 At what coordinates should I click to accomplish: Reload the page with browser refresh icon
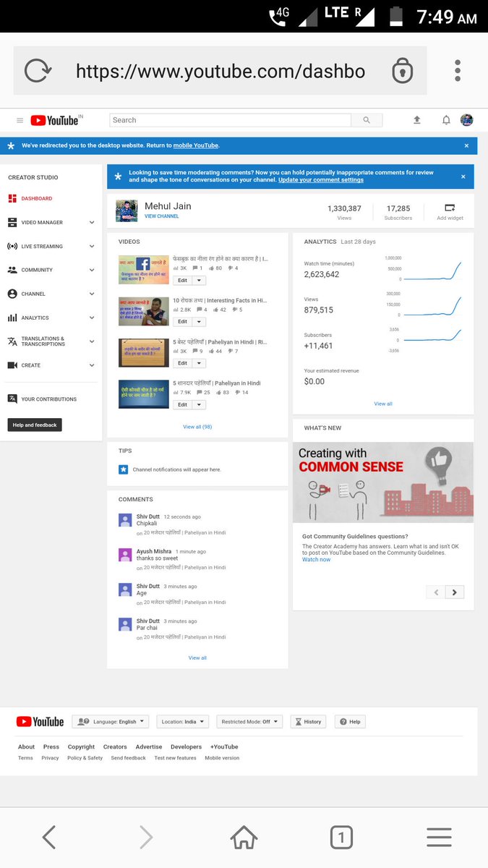pos(37,71)
